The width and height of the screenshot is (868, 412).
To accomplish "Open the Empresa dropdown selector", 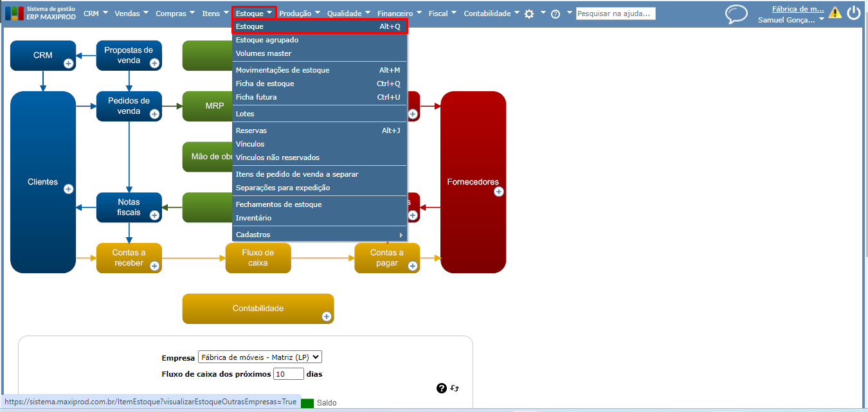I will pos(260,357).
